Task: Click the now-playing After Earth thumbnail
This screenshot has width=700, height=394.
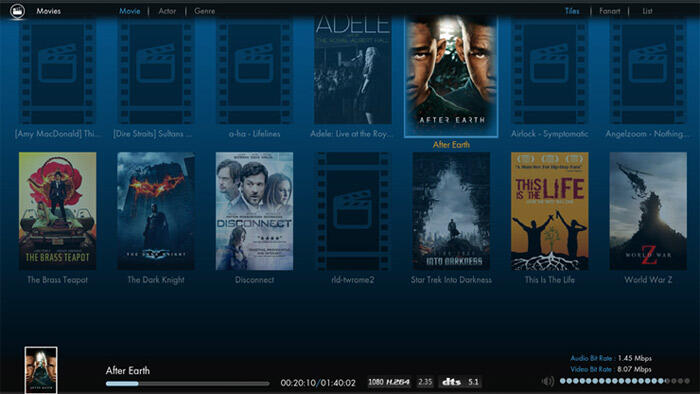Action: tap(41, 370)
